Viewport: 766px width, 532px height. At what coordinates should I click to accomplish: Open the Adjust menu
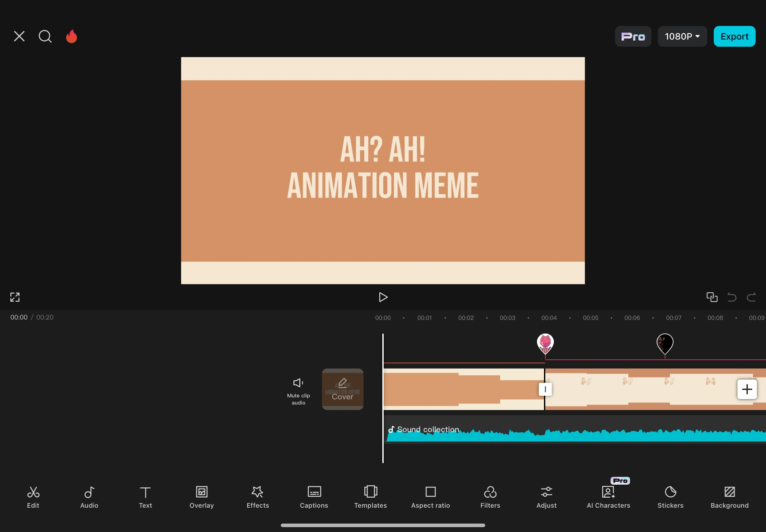pyautogui.click(x=546, y=496)
